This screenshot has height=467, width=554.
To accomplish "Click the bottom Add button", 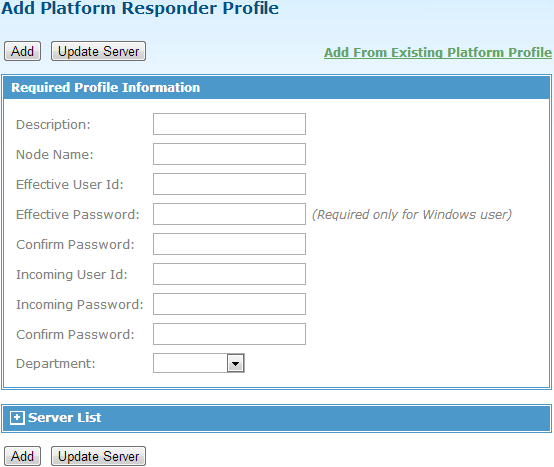I will 22,456.
